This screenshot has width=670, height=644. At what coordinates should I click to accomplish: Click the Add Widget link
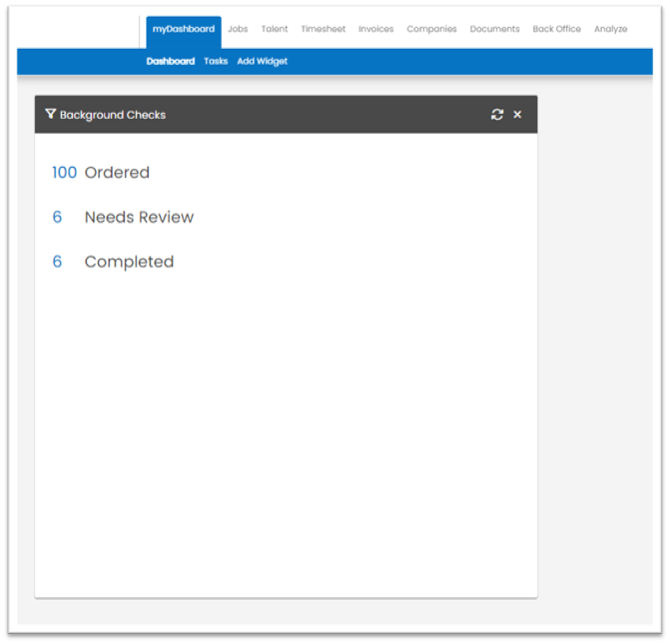click(263, 62)
